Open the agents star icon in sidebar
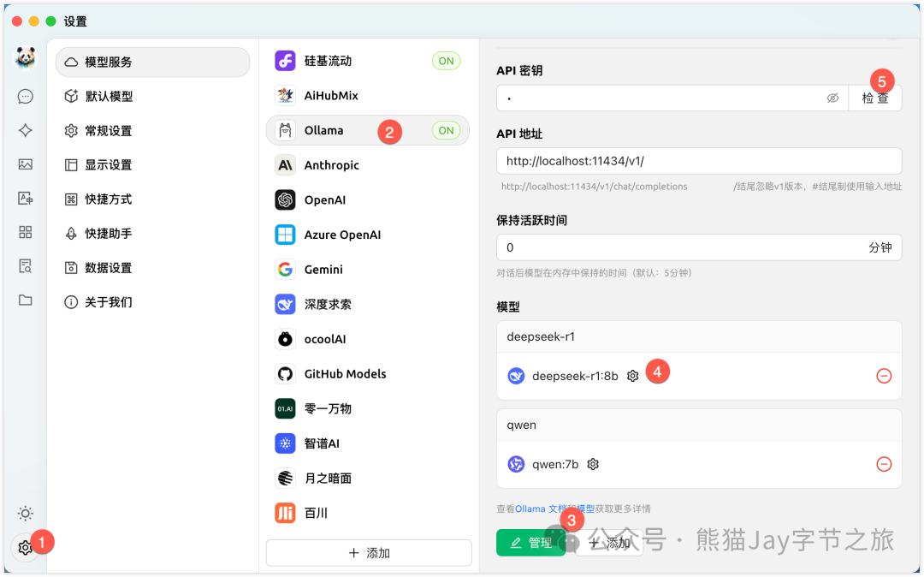 (26, 130)
